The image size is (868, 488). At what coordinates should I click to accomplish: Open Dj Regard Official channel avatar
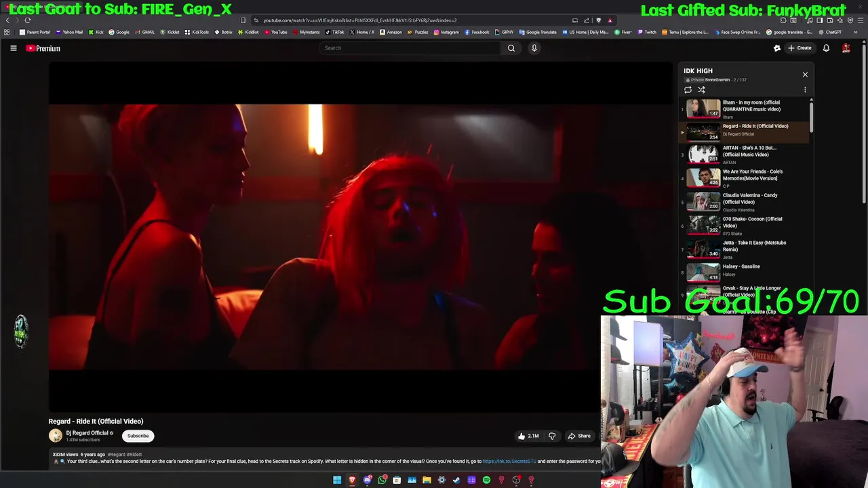click(56, 436)
